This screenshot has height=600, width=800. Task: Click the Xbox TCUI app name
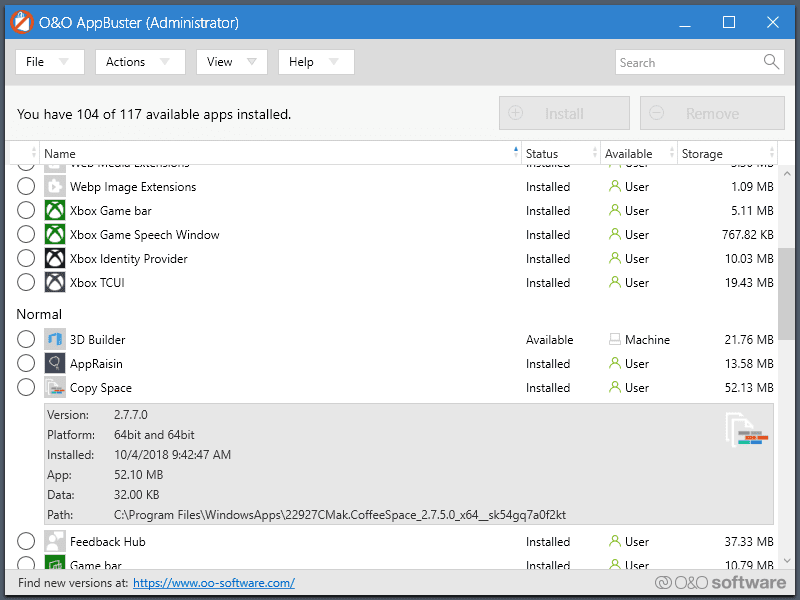97,283
